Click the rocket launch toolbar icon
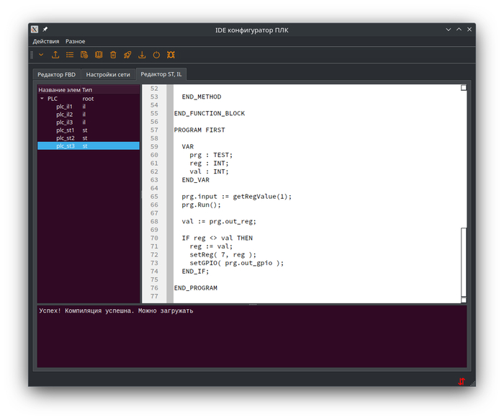The image size is (504, 420). 127,55
